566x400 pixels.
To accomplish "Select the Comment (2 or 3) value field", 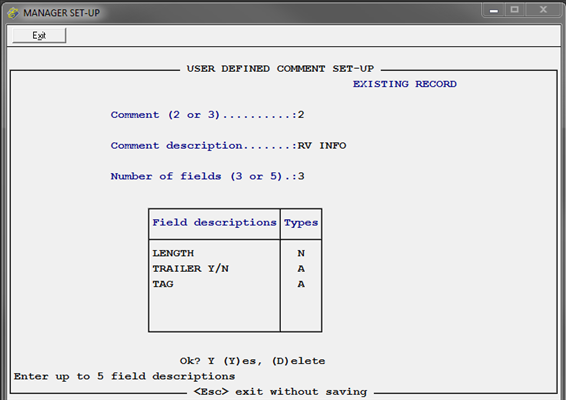I will click(x=301, y=115).
